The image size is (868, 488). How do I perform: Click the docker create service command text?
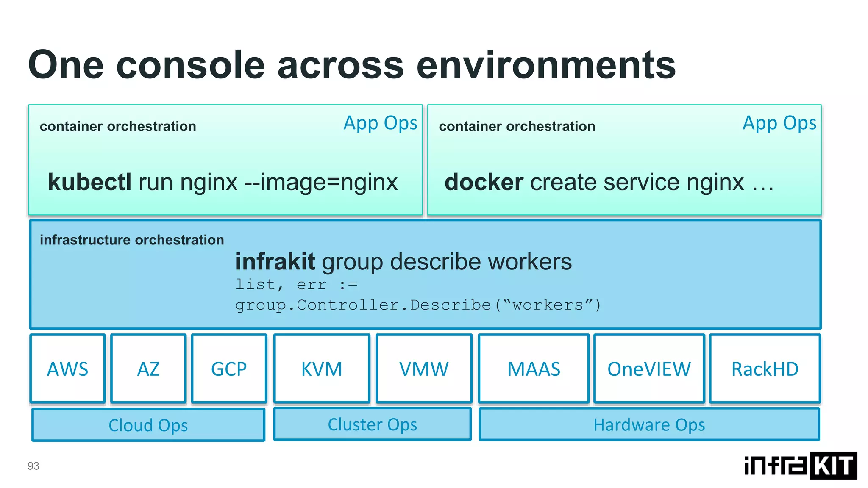click(609, 182)
